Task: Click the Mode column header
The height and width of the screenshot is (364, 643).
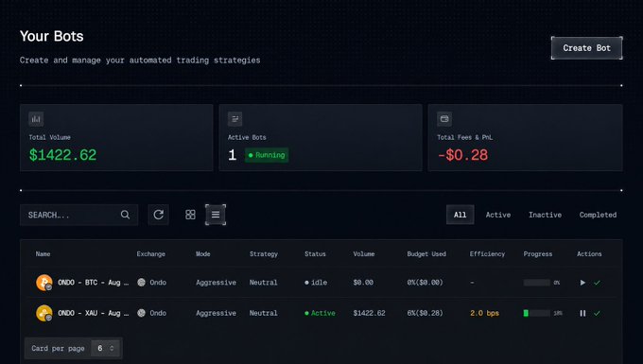Action: (x=203, y=254)
